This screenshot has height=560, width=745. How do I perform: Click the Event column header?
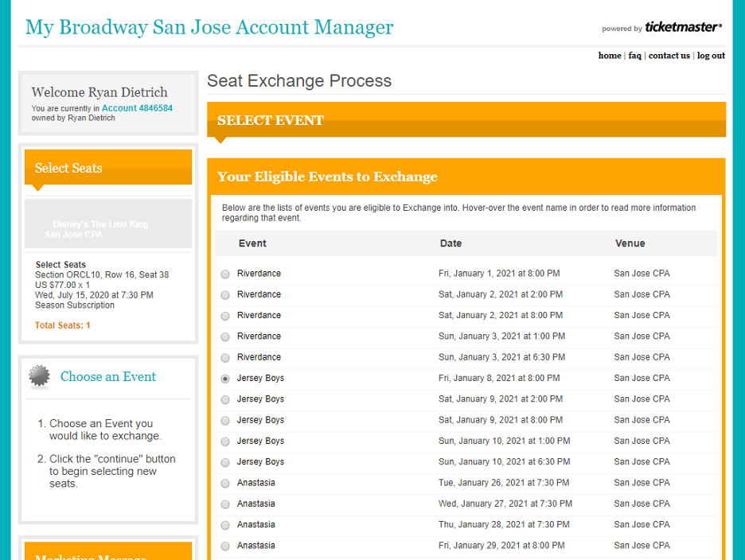coord(252,243)
